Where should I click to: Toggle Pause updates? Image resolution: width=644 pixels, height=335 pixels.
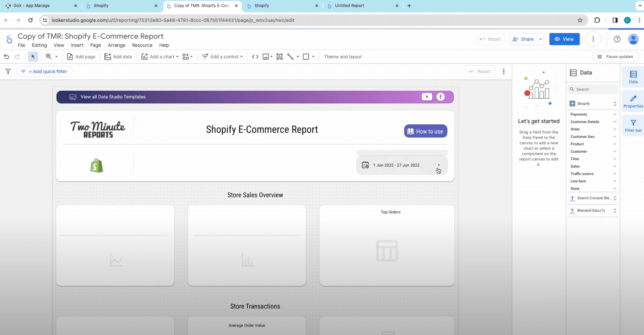click(616, 57)
